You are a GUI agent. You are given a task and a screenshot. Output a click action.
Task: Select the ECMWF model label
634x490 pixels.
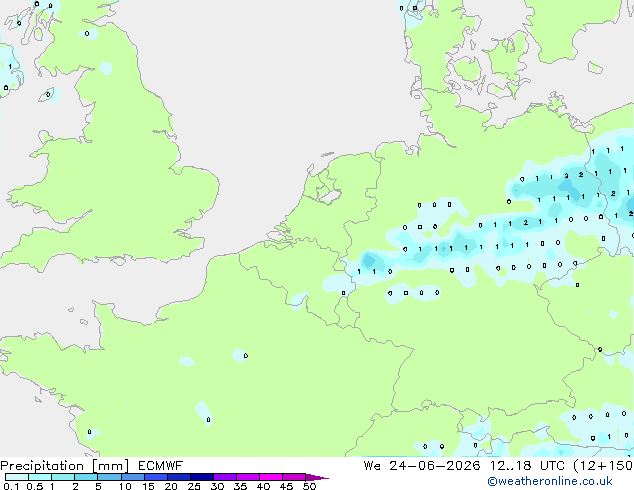pyautogui.click(x=161, y=466)
